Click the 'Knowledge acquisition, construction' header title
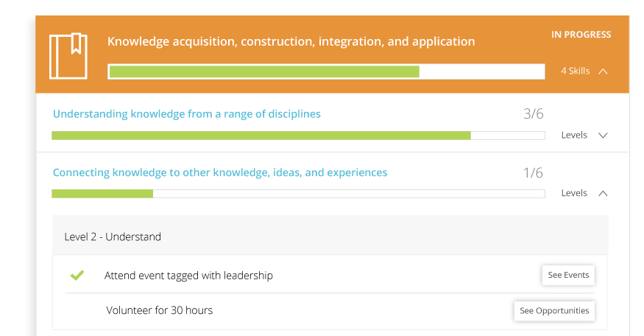Image resolution: width=644 pixels, height=336 pixels. [291, 41]
